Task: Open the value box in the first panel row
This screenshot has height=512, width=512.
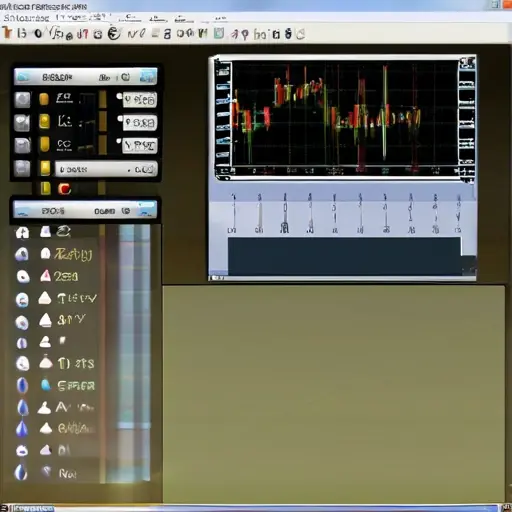Action: [140, 100]
